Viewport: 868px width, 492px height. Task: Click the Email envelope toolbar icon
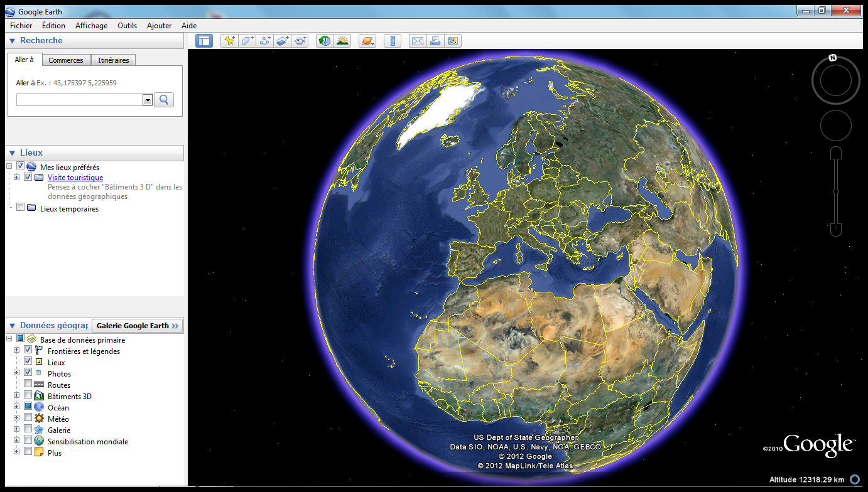(417, 41)
